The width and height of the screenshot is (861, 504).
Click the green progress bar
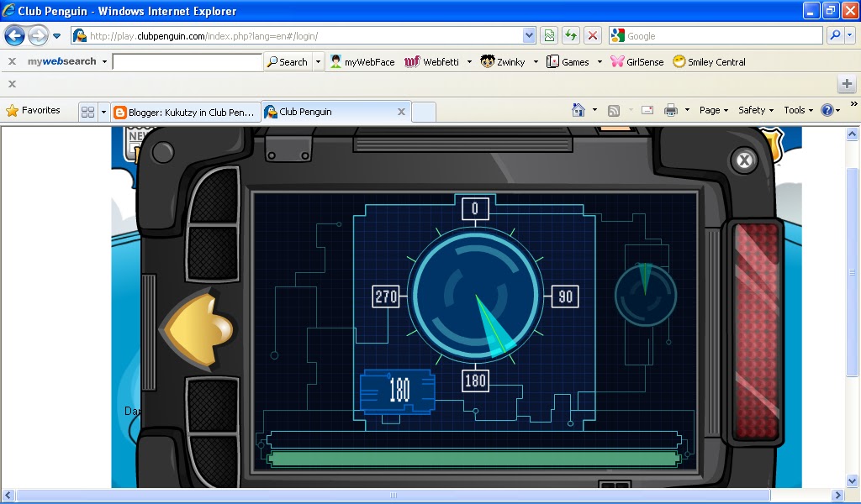click(474, 459)
